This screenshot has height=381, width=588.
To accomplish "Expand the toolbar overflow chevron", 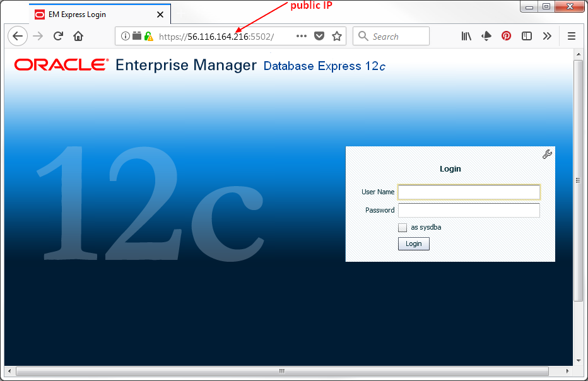I will [547, 36].
